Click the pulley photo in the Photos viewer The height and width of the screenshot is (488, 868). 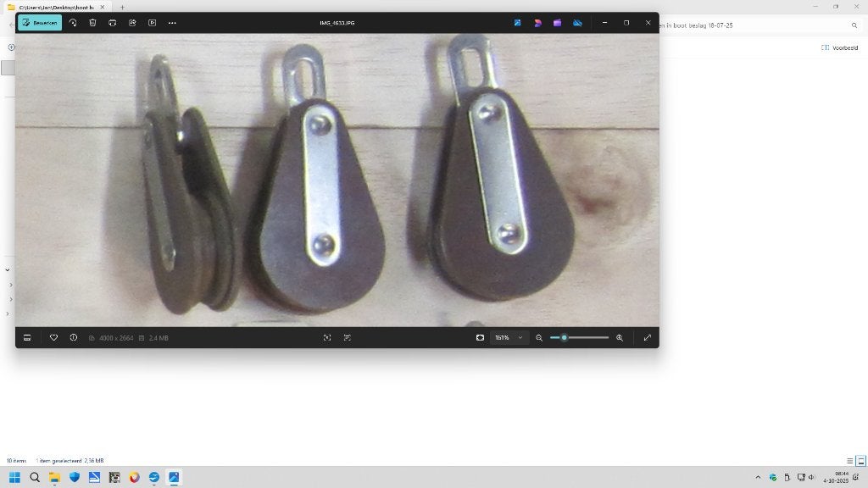pos(337,180)
